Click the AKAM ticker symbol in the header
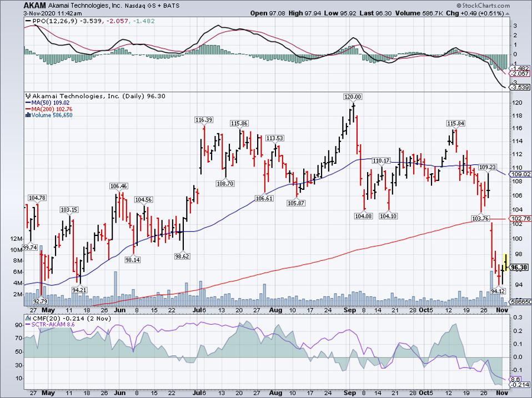Screen dimensions: 532x398 tap(34, 4)
